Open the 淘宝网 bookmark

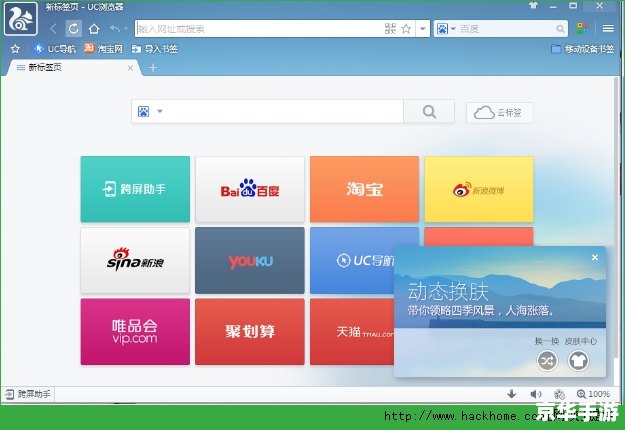(103, 49)
